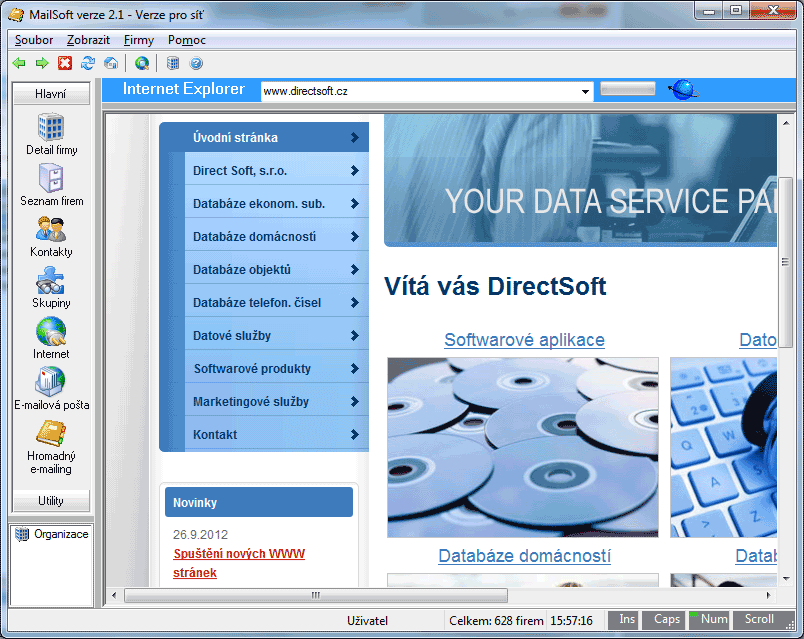Open Datové služby in the site menu
The image size is (804, 639).
(276, 335)
